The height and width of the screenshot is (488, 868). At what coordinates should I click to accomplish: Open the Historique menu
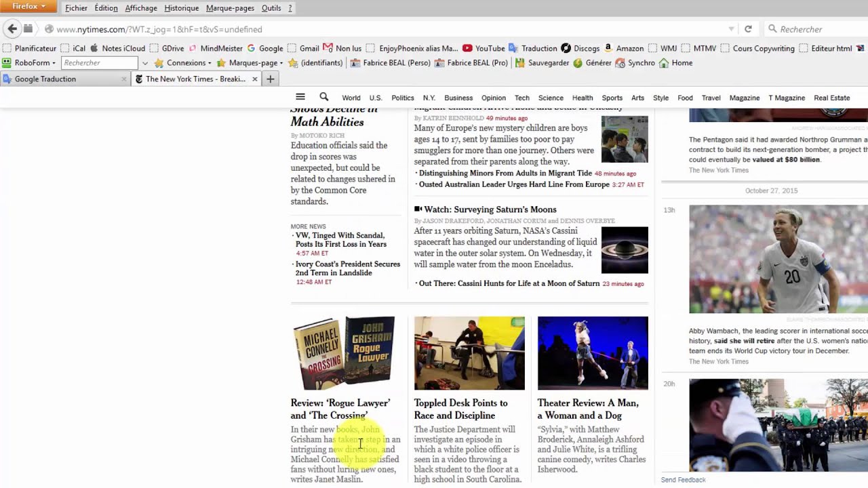click(x=182, y=8)
